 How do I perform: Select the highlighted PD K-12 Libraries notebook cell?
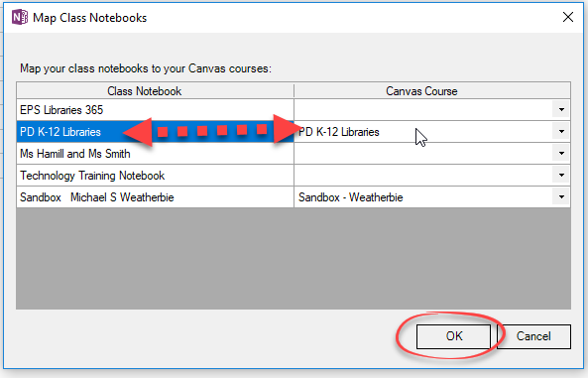155,131
